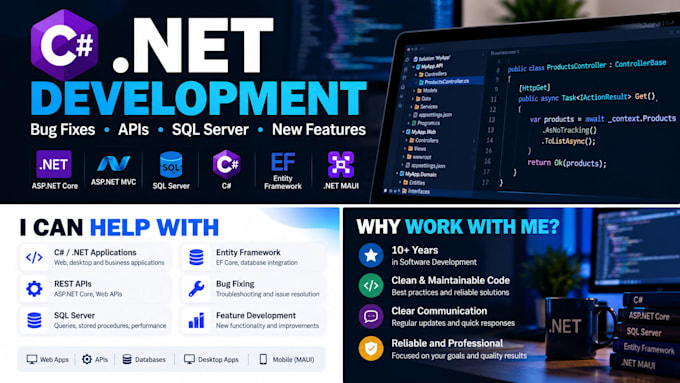Click the green code icon beside Clean & Maintainable Code
Screen dimensions: 680x383
[x=371, y=285]
